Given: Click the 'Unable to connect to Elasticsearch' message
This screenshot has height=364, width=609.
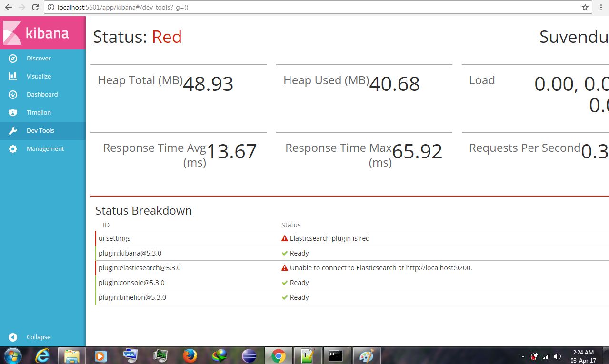Looking at the screenshot, I should [x=381, y=268].
